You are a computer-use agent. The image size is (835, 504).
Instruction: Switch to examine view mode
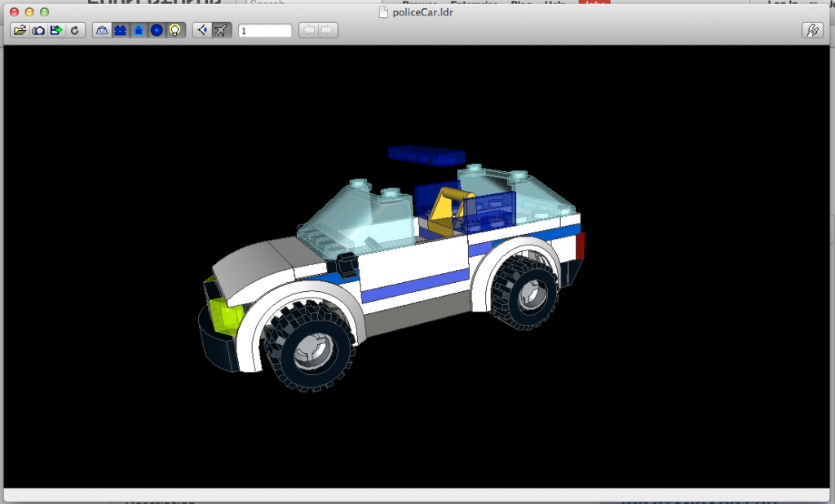pyautogui.click(x=202, y=30)
